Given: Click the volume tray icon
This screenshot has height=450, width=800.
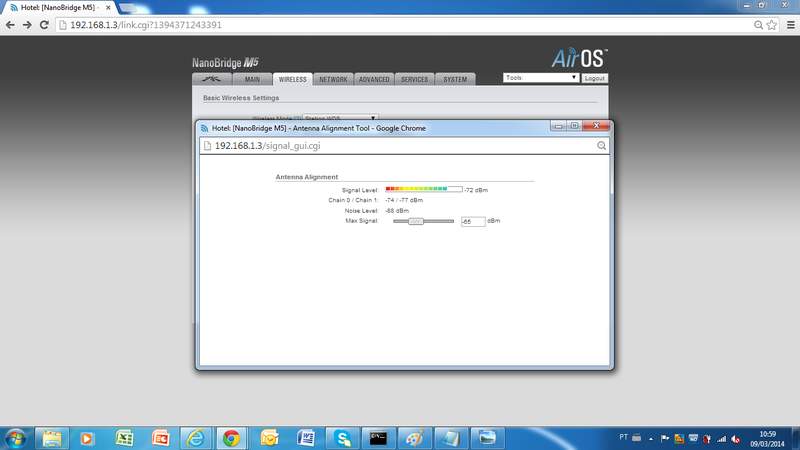Looking at the screenshot, I should [x=735, y=438].
